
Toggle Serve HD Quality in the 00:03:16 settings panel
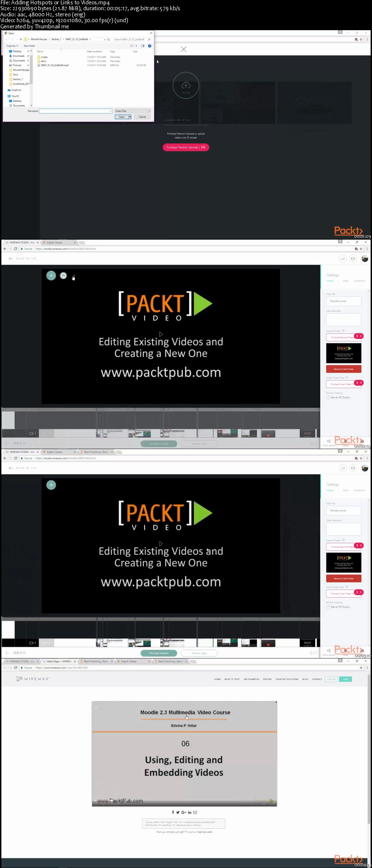click(328, 607)
